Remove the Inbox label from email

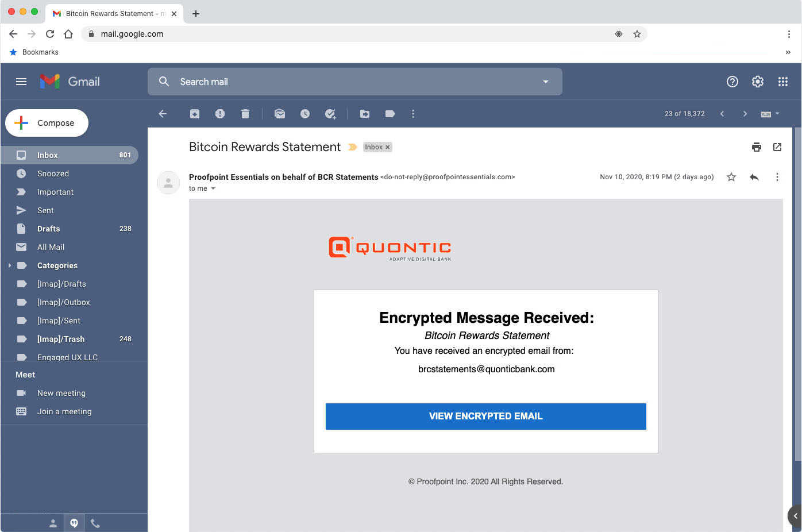tap(388, 147)
